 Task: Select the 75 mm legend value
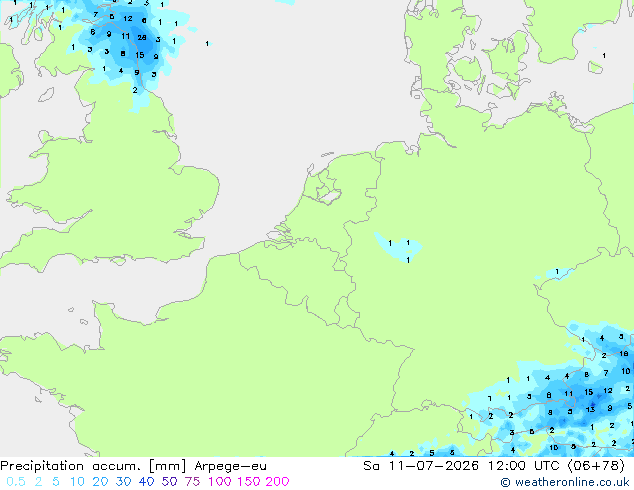coord(192,482)
